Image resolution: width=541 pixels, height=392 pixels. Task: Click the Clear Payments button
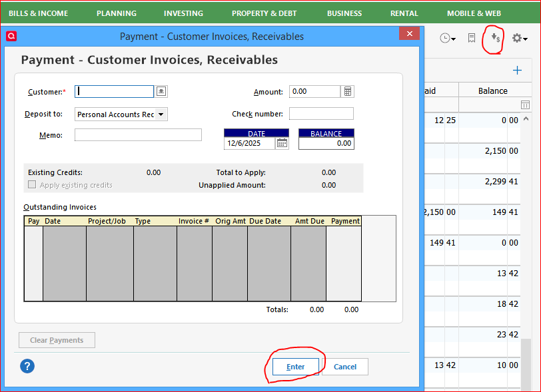[x=57, y=340]
